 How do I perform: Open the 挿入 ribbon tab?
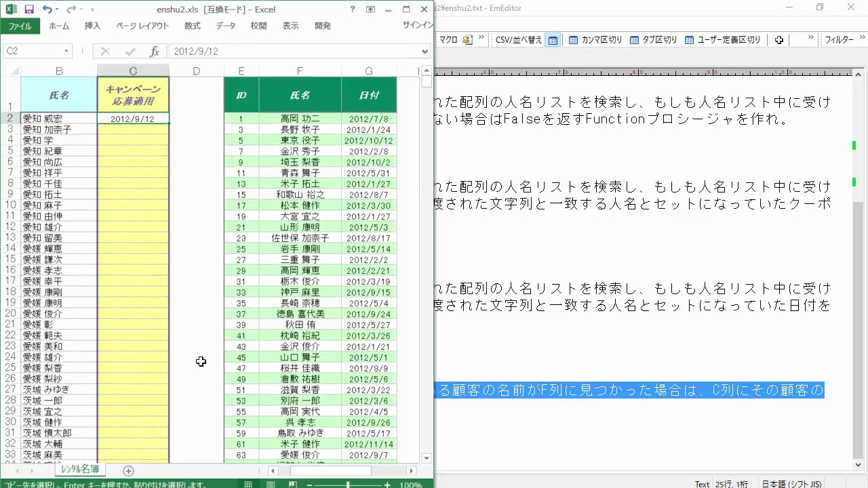tap(92, 26)
